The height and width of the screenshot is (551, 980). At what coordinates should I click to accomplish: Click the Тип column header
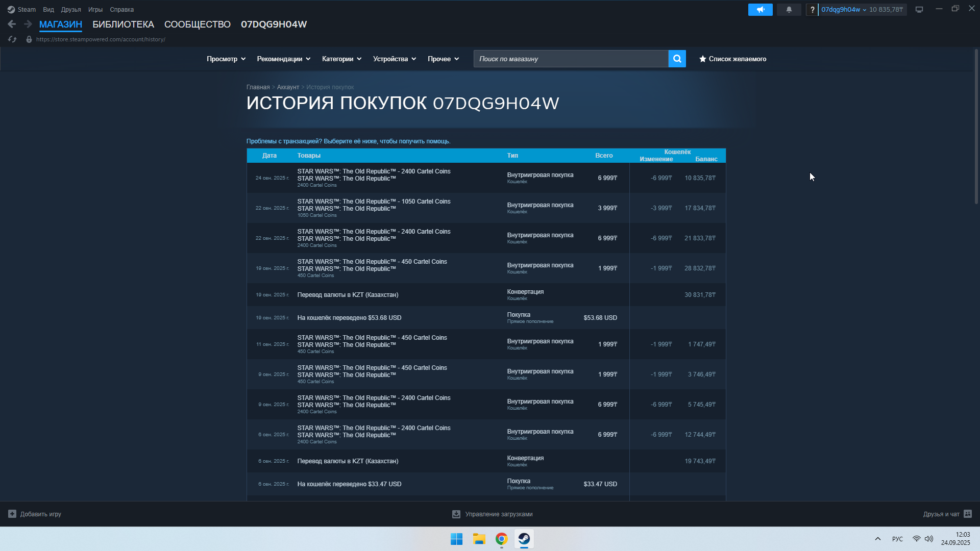[512, 156]
